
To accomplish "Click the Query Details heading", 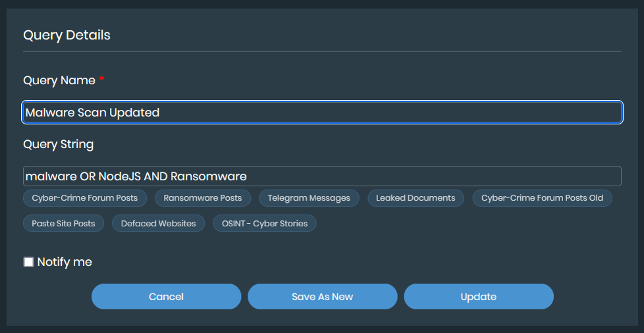I will [67, 35].
